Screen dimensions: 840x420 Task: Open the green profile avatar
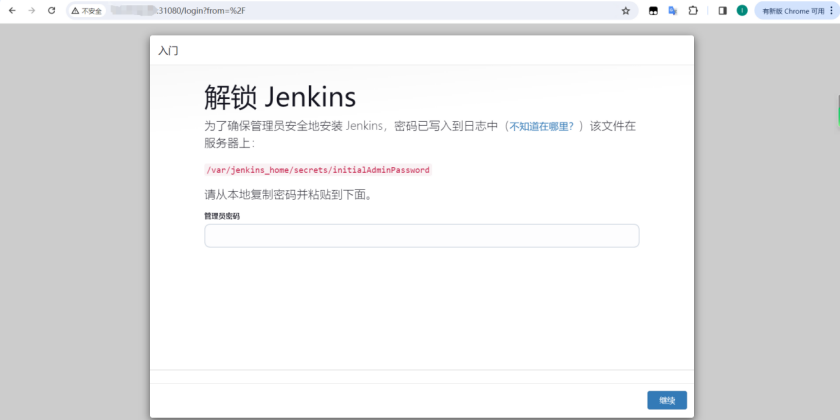pyautogui.click(x=742, y=11)
